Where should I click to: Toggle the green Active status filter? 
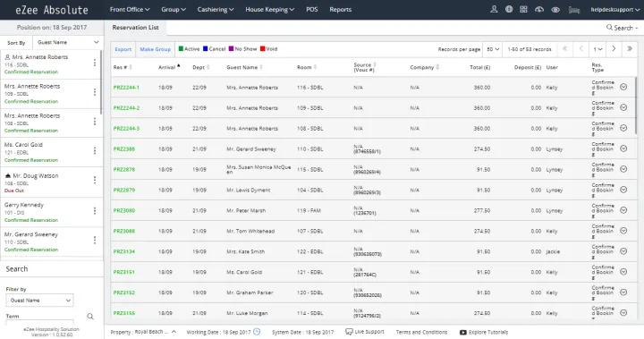click(190, 49)
